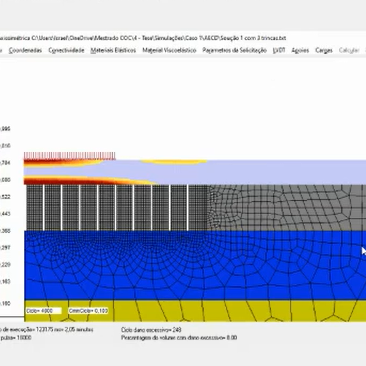Open the Material Viscoelástico menu
The width and height of the screenshot is (366, 366).
tap(169, 50)
